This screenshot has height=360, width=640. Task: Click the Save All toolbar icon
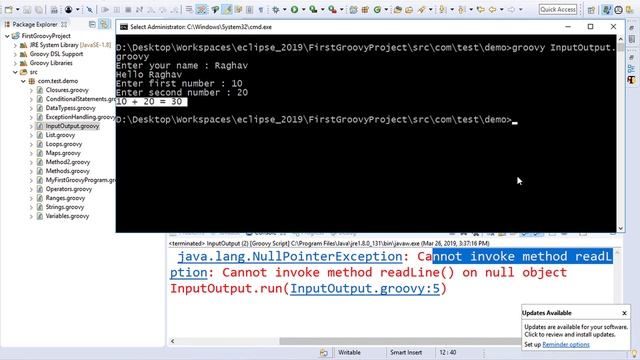click(39, 9)
